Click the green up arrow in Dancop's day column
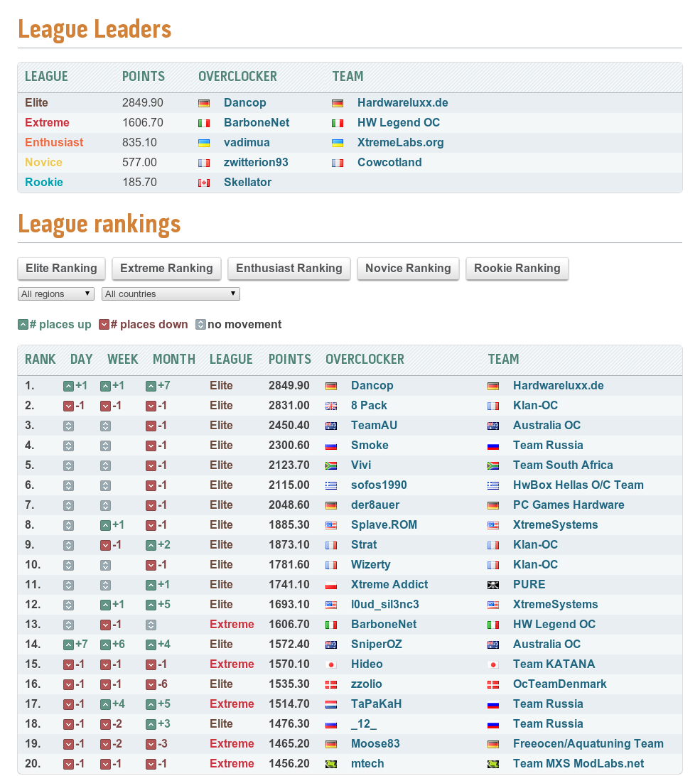Viewport: 700px width, 776px height. click(69, 387)
